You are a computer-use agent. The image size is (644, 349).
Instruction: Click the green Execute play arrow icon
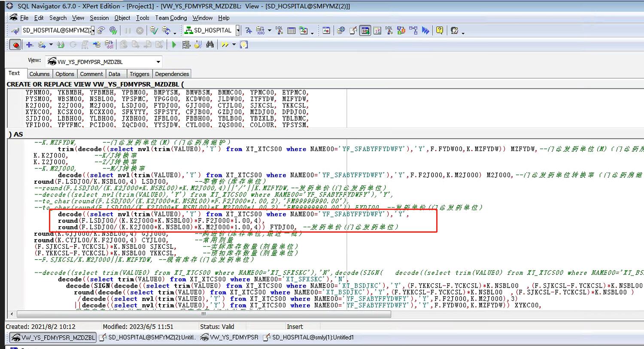tap(174, 45)
